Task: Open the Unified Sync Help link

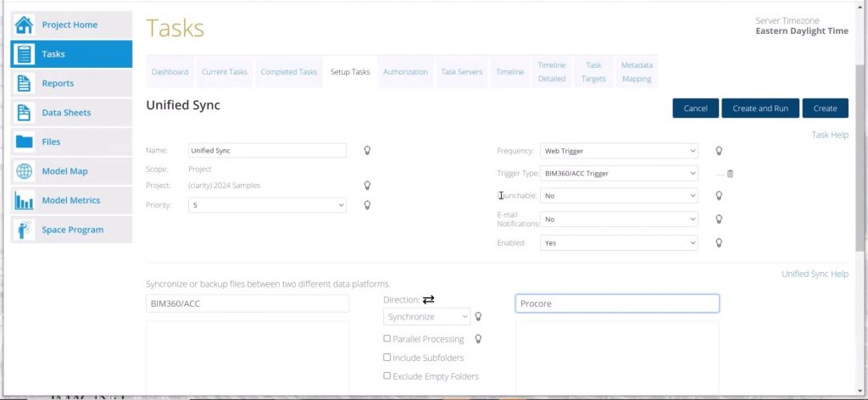Action: coord(815,274)
